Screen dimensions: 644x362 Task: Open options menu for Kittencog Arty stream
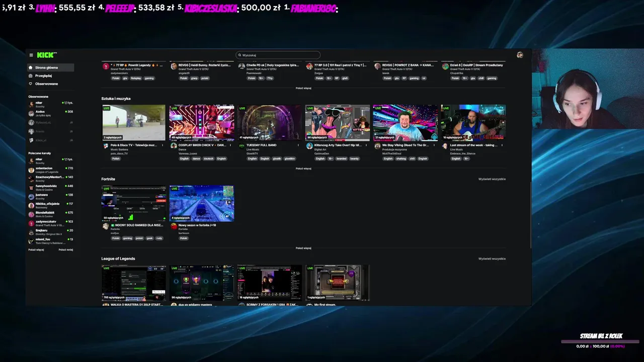tap(366, 145)
